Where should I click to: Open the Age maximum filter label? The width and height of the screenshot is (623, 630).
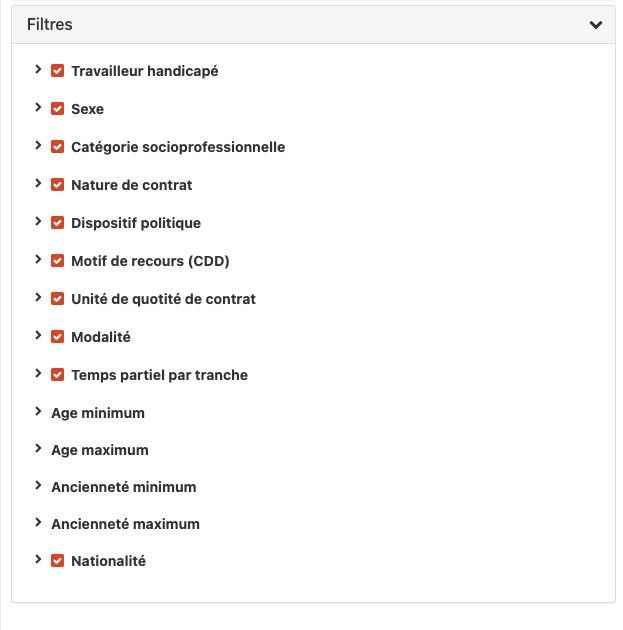[x=100, y=450]
